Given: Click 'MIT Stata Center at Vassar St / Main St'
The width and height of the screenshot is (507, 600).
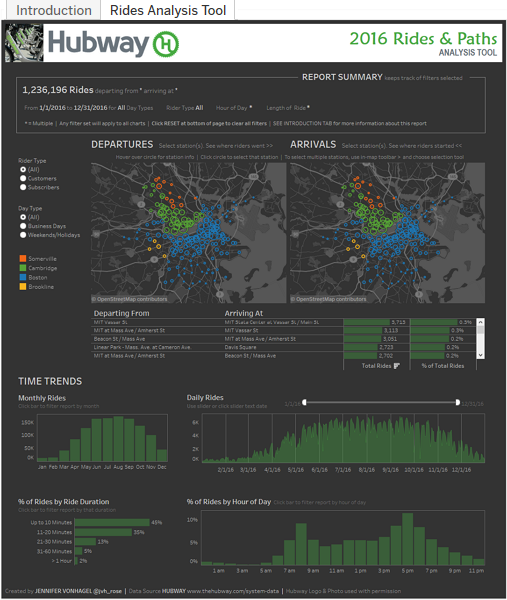Looking at the screenshot, I should point(272,322).
